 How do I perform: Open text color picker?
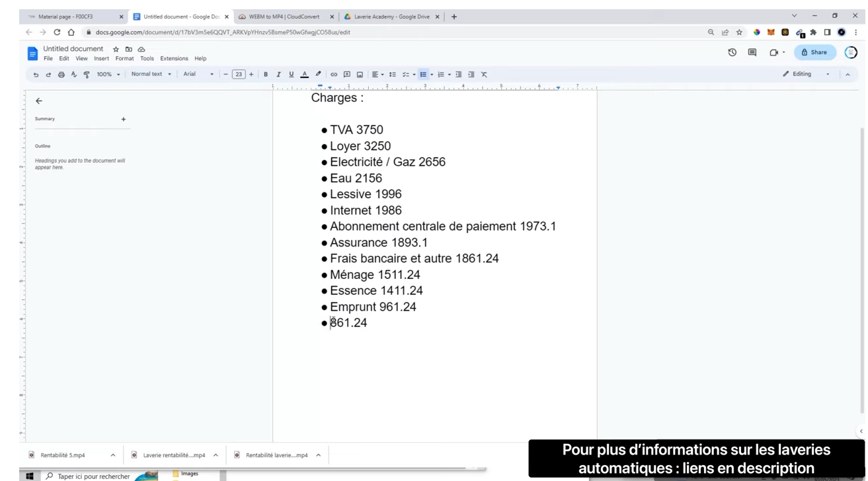305,75
